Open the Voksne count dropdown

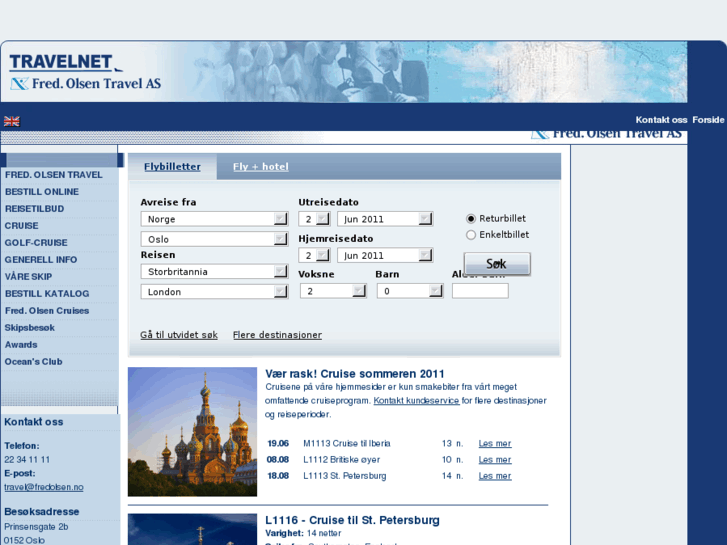[333, 291]
